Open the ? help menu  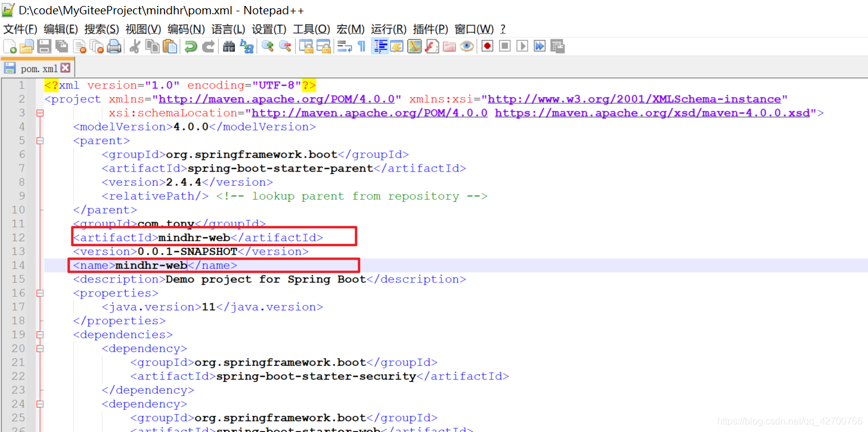pos(503,29)
